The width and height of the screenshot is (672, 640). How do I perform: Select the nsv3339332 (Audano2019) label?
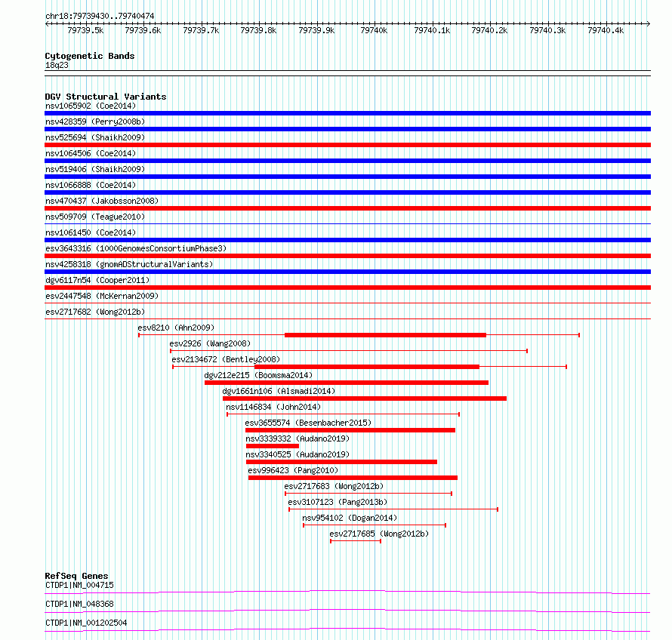[297, 438]
